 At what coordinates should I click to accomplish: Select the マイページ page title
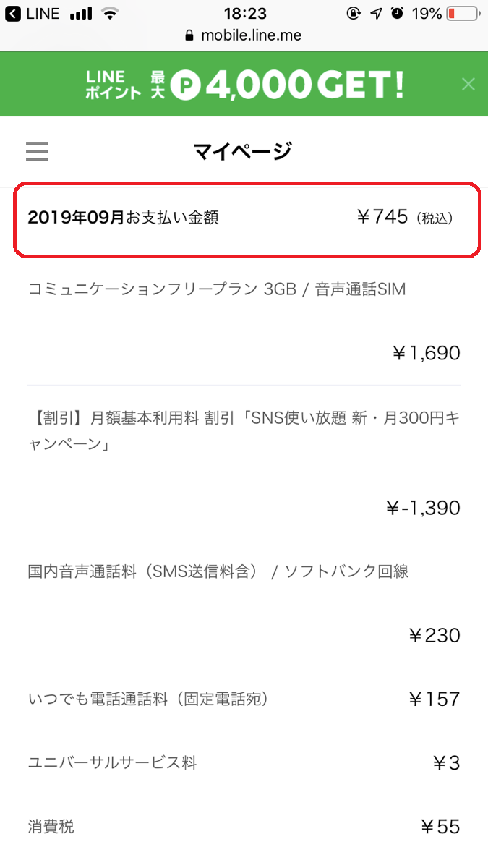coord(244,151)
